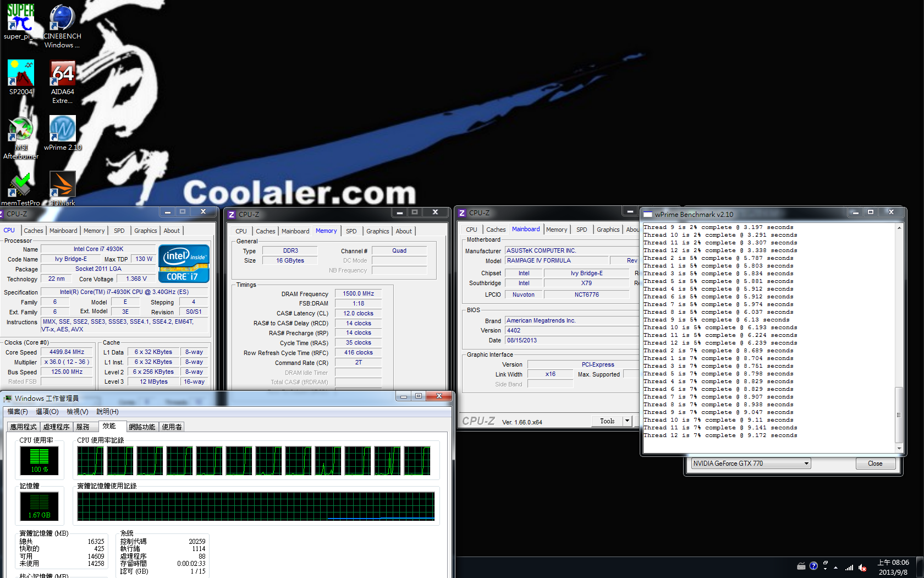924x578 pixels.
Task: Switch to 處理程序 tab in Task Manager
Action: tap(57, 427)
